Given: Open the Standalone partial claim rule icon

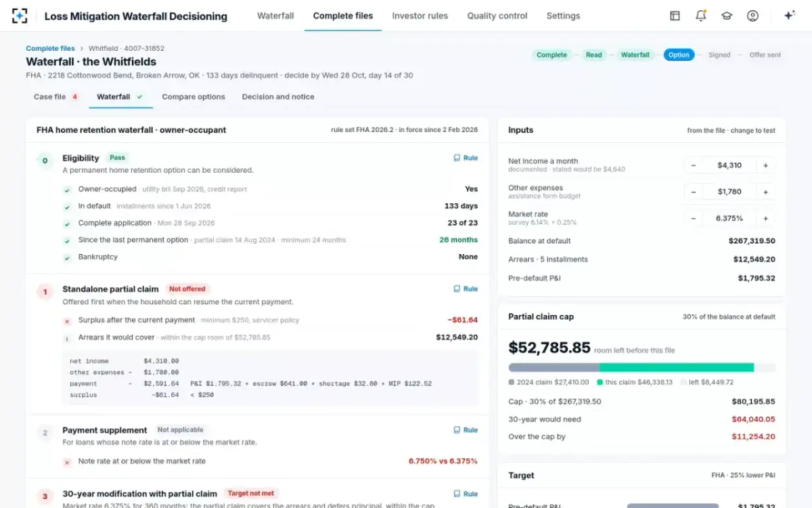Looking at the screenshot, I should tap(457, 289).
